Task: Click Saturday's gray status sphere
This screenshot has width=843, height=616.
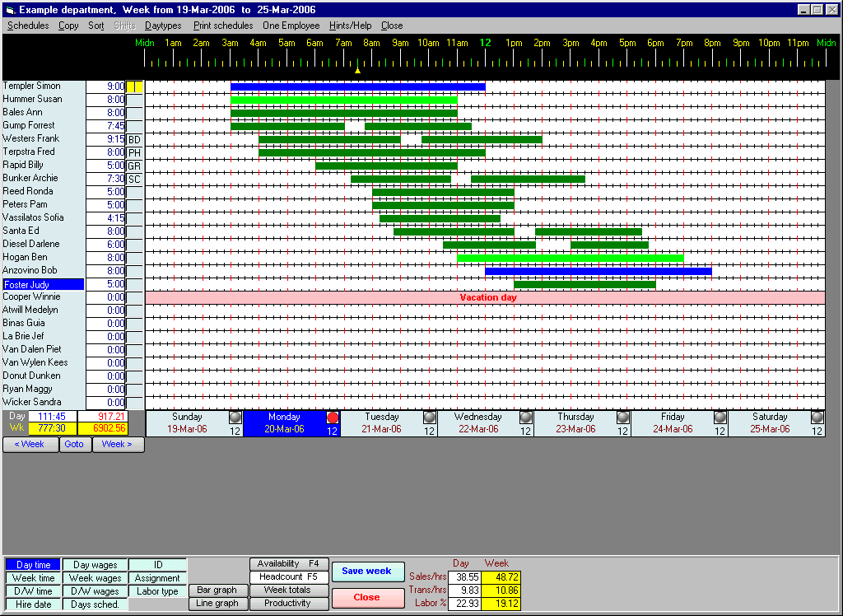Action: [817, 418]
